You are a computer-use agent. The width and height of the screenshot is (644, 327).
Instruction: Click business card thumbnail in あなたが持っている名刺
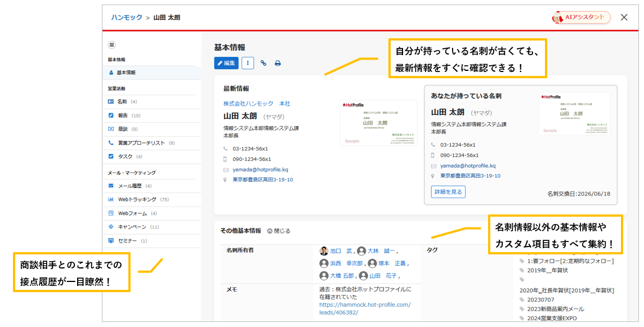575,114
